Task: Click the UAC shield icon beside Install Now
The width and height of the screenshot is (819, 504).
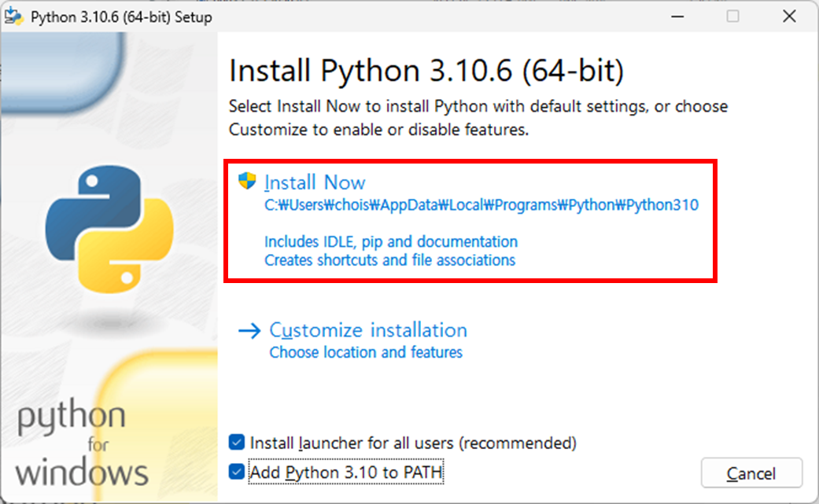Action: click(247, 181)
